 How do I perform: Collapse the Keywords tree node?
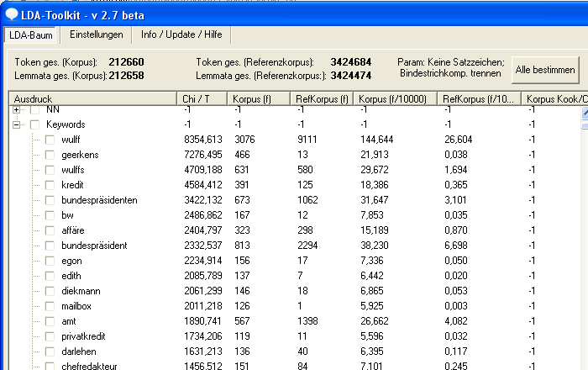tap(17, 124)
